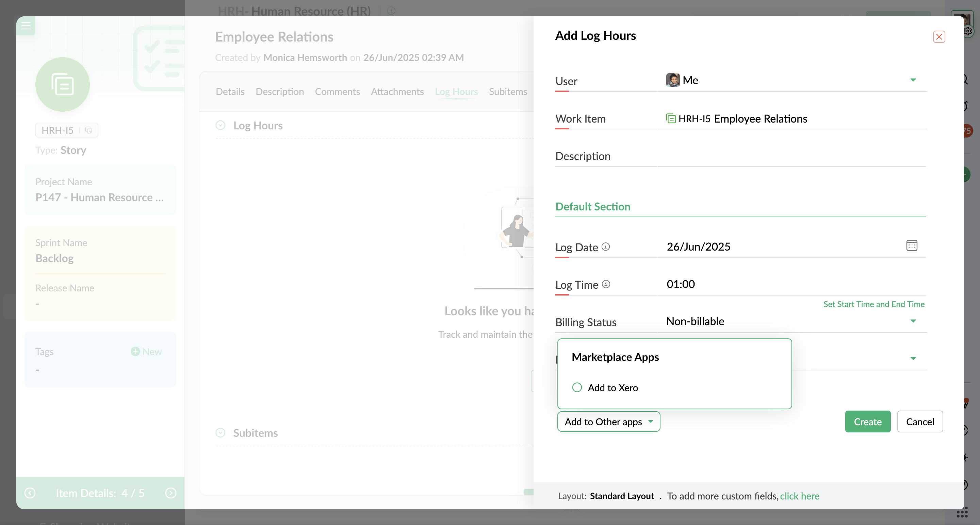This screenshot has height=525, width=980.
Task: Click the Release Name field value
Action: 37,303
